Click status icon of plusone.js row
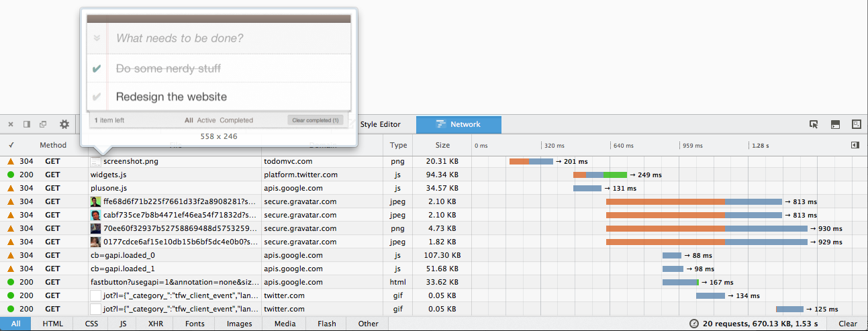The image size is (868, 331). click(x=11, y=188)
